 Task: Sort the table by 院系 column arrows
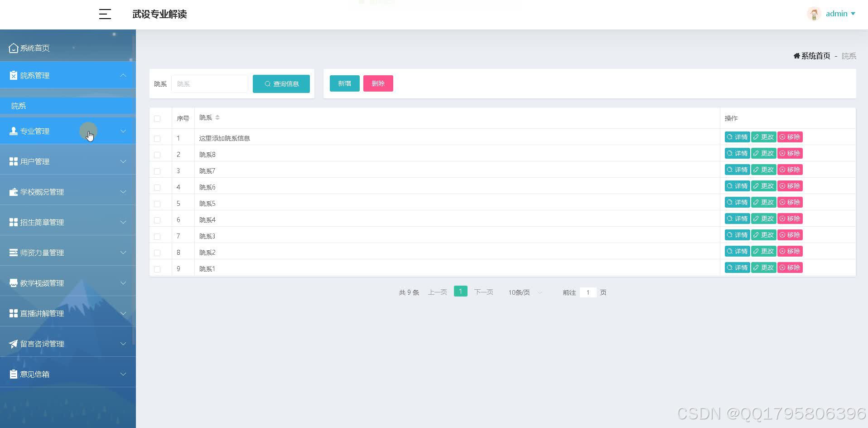pyautogui.click(x=217, y=117)
